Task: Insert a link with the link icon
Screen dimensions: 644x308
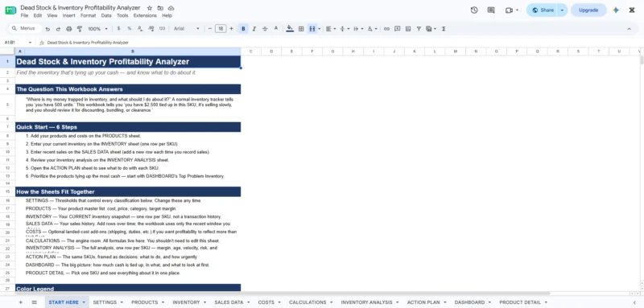Action: point(386,29)
